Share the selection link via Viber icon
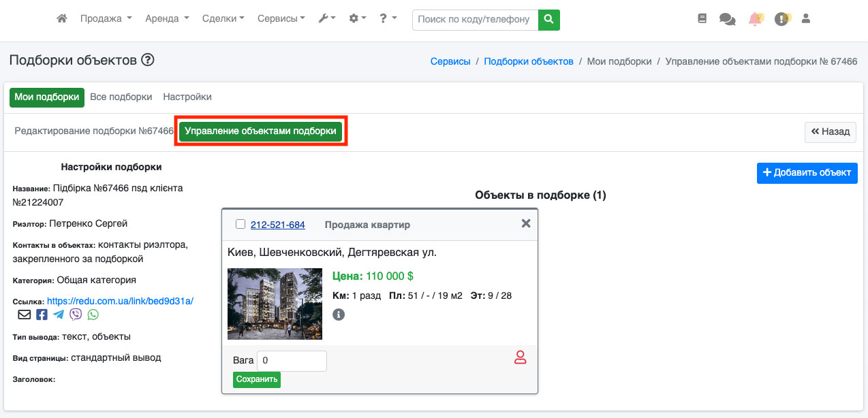The width and height of the screenshot is (868, 418). pyautogui.click(x=76, y=315)
